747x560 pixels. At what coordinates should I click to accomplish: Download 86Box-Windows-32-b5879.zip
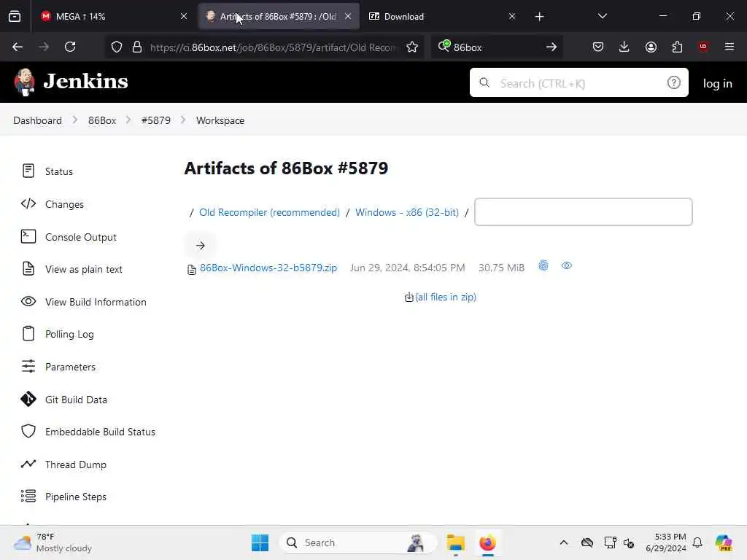[268, 268]
